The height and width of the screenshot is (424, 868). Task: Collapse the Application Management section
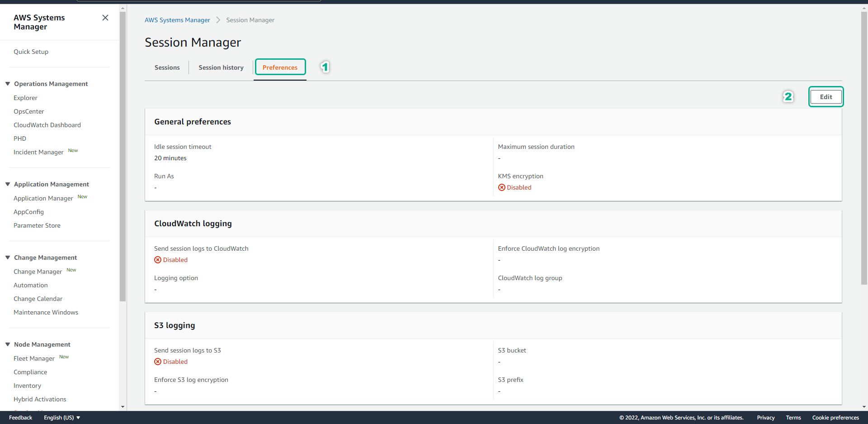[7, 184]
